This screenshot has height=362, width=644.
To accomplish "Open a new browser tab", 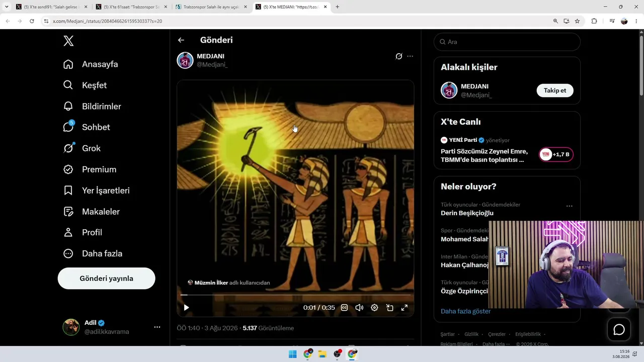I will coord(337,7).
